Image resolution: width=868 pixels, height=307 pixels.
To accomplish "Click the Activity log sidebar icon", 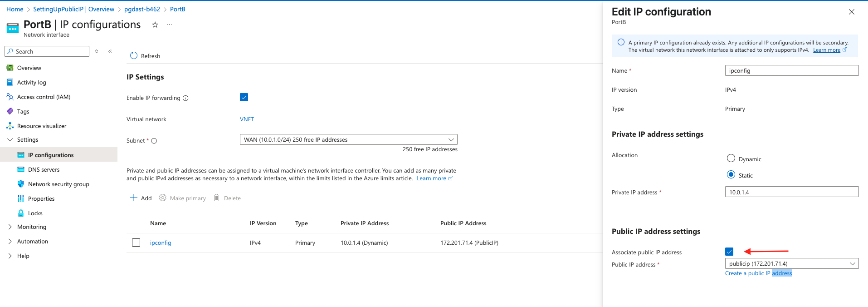I will coord(10,82).
